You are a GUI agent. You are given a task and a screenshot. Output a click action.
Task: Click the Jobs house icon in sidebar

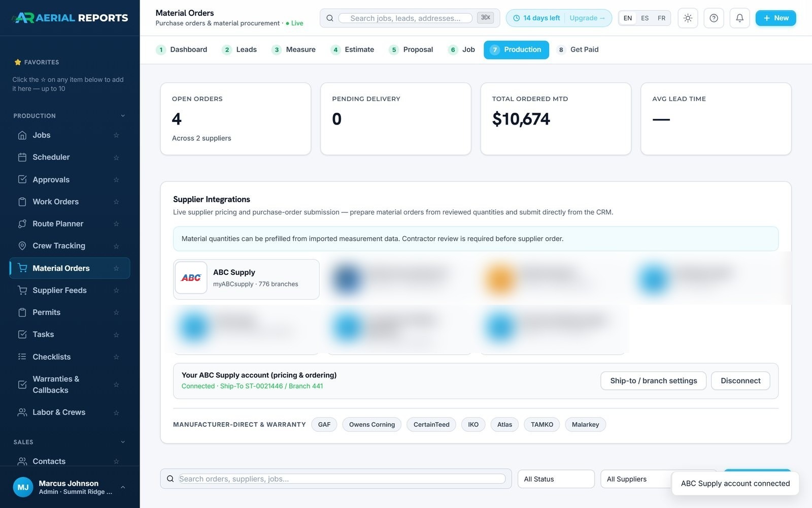[22, 135]
